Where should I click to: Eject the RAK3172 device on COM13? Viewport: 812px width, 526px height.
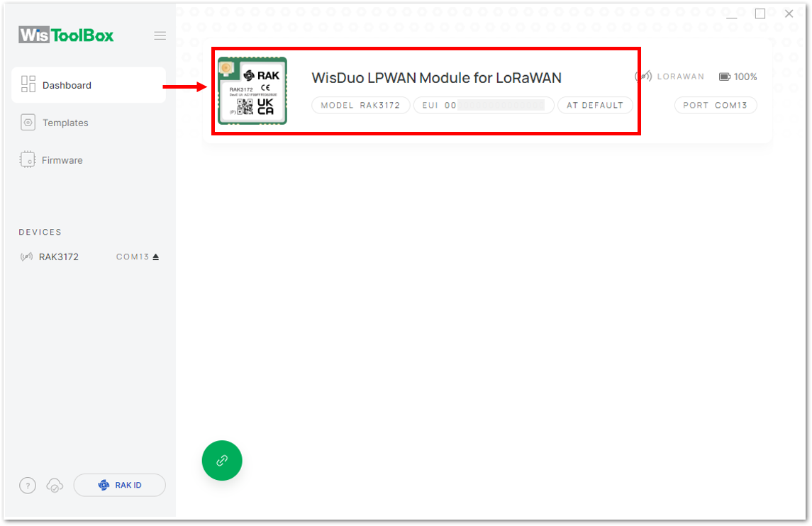tap(156, 257)
